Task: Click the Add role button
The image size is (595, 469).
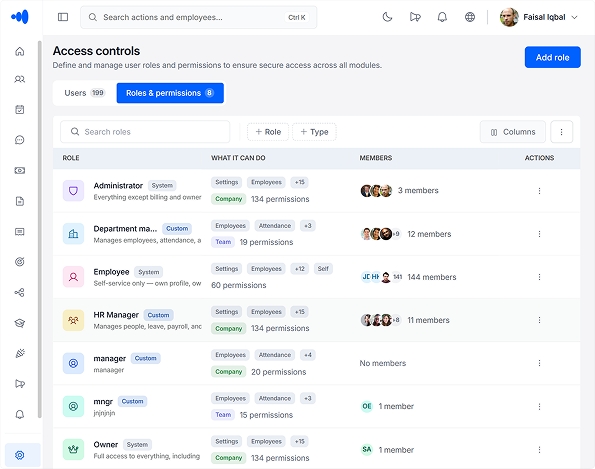Action: pyautogui.click(x=552, y=57)
